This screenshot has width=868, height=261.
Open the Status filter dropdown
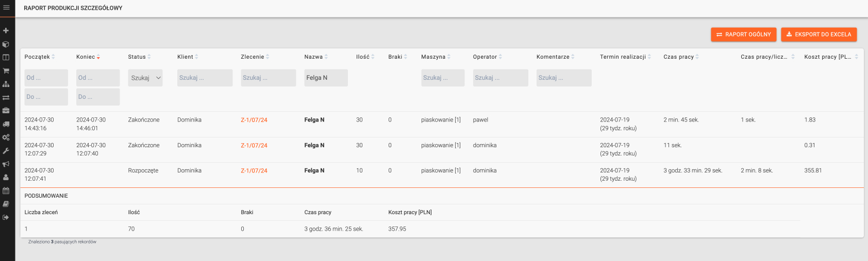(145, 78)
